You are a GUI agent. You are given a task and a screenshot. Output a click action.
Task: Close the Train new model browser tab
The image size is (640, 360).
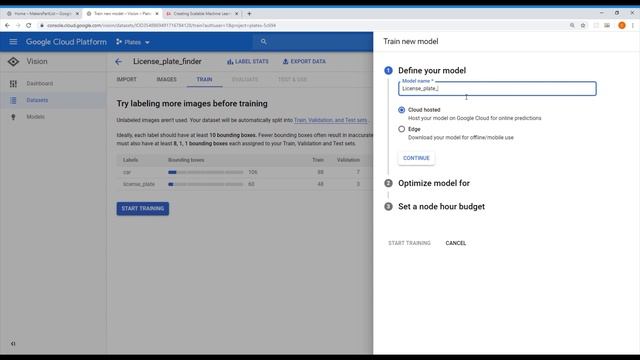(x=157, y=13)
